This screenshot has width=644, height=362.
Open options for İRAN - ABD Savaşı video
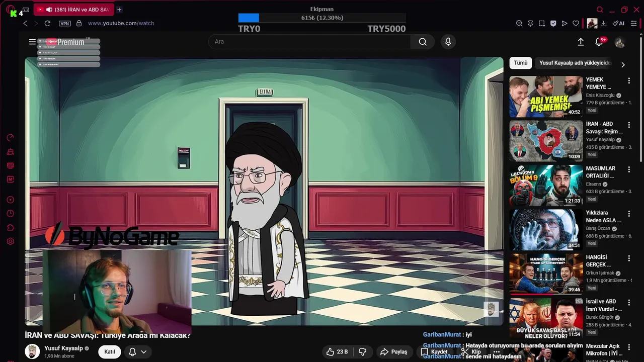629,125
